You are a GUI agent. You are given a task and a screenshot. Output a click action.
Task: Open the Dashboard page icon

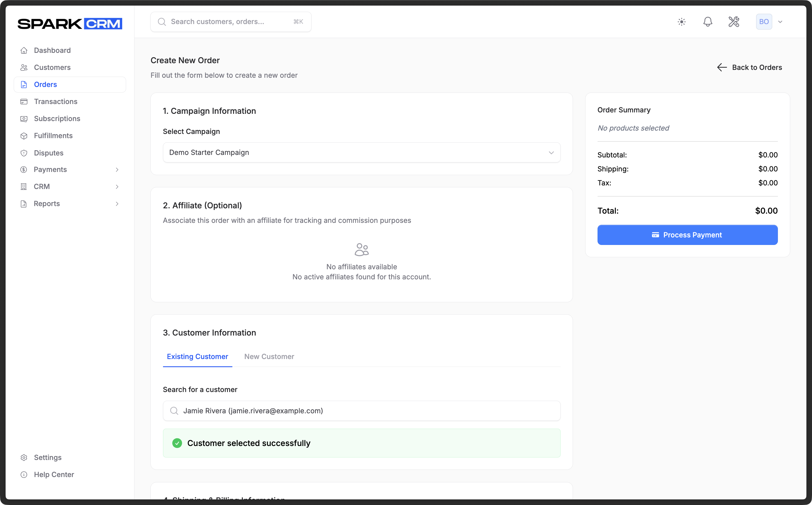click(24, 50)
